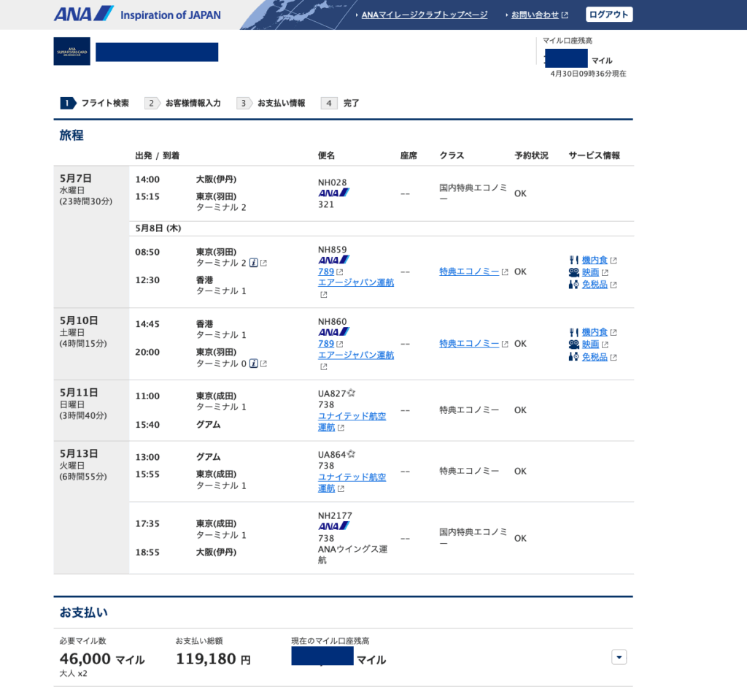This screenshot has width=747, height=700.
Task: Open 特典エコノミー class link for NH859
Action: click(x=469, y=272)
